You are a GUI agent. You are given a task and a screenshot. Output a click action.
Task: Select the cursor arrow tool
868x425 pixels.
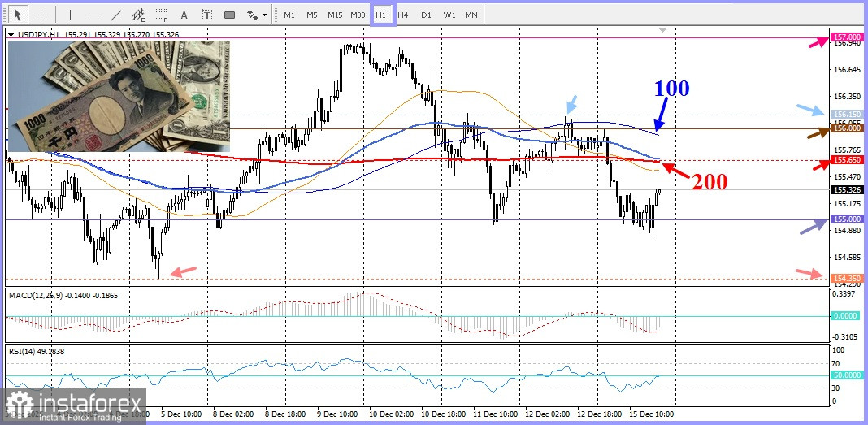18,15
